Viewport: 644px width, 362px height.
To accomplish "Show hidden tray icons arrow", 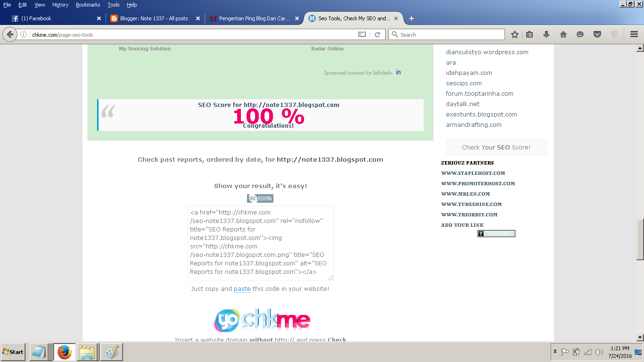I will pyautogui.click(x=555, y=352).
